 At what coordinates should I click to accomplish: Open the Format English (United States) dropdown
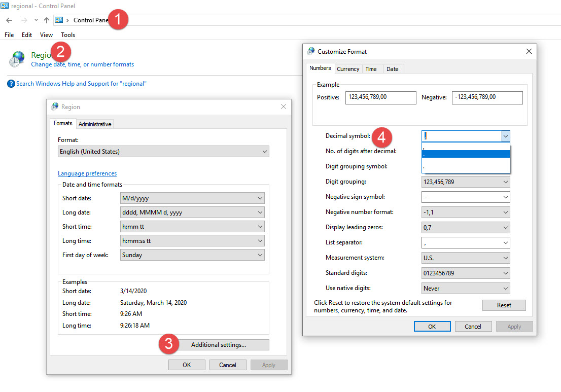(x=163, y=152)
